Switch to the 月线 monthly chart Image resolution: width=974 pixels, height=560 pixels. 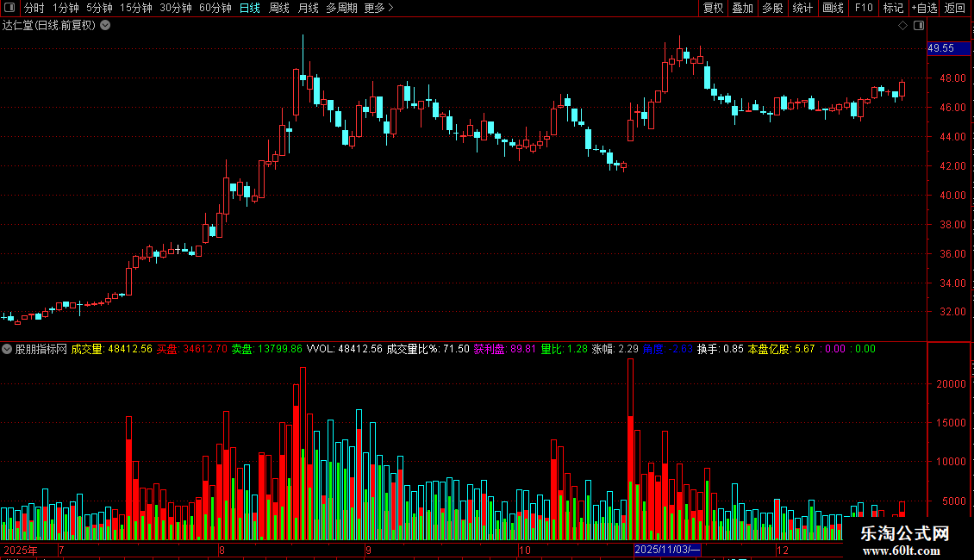[x=308, y=8]
